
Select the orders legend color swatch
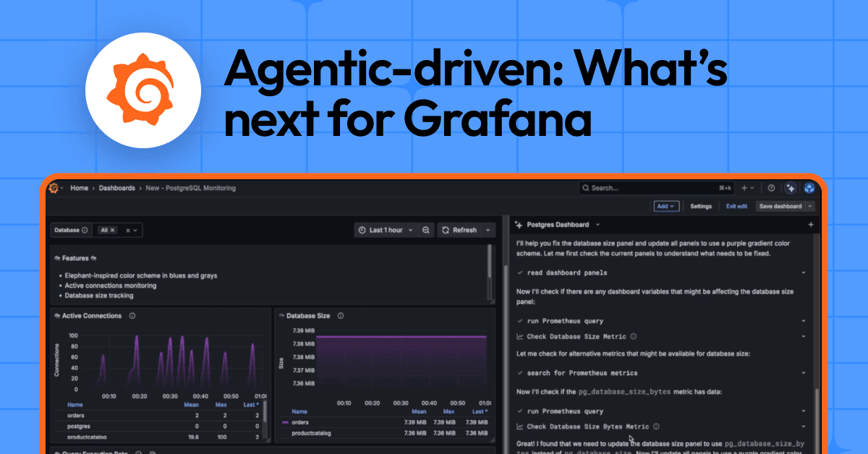tap(284, 422)
